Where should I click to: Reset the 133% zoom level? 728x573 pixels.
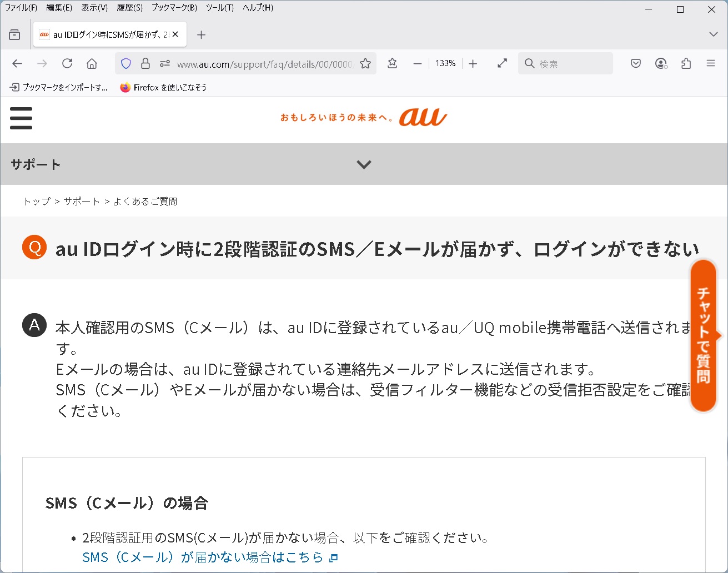445,63
